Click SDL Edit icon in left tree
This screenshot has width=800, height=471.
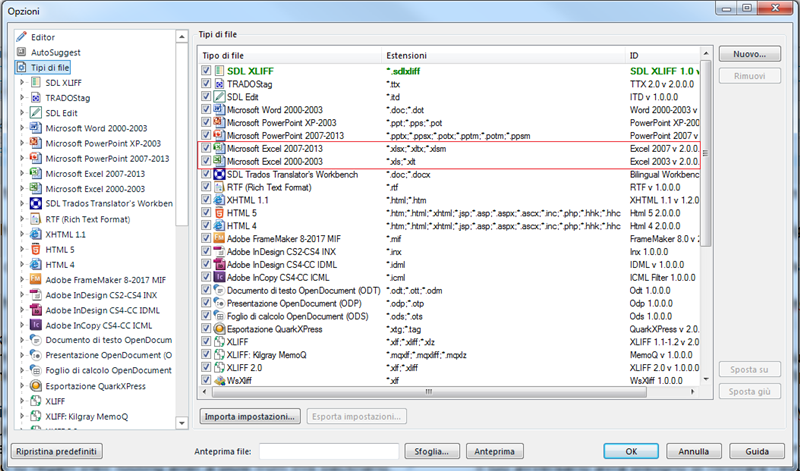tap(36, 113)
